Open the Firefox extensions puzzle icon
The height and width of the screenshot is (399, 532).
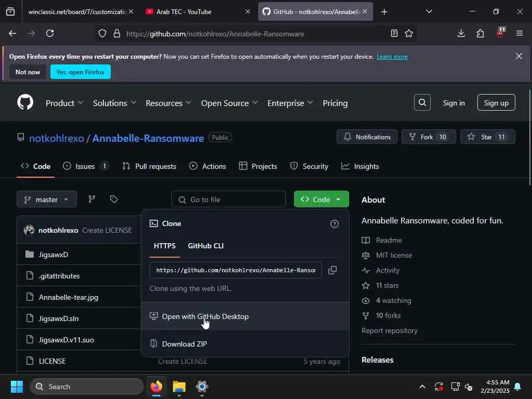(x=480, y=33)
